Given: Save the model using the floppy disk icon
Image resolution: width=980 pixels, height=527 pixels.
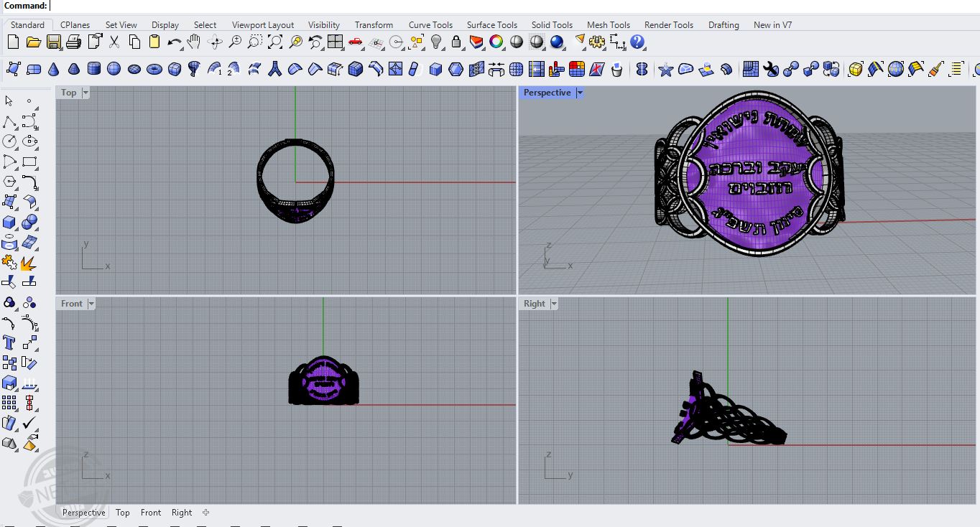Looking at the screenshot, I should tap(54, 43).
